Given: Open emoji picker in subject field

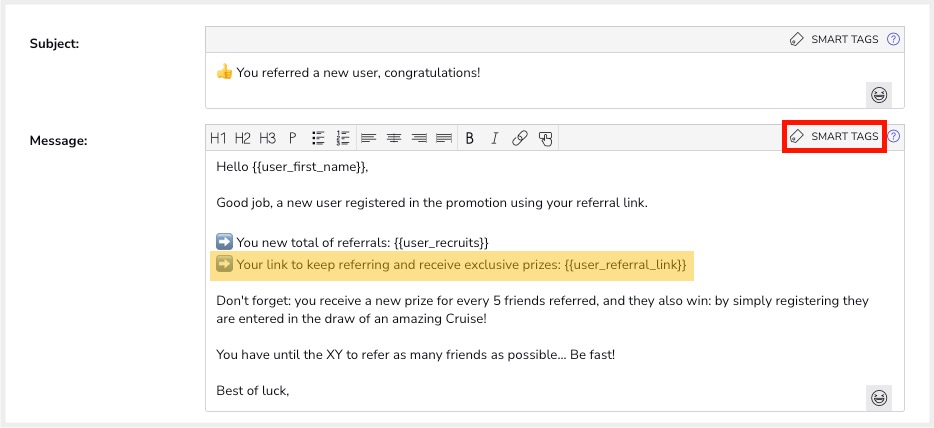Looking at the screenshot, I should coord(879,95).
